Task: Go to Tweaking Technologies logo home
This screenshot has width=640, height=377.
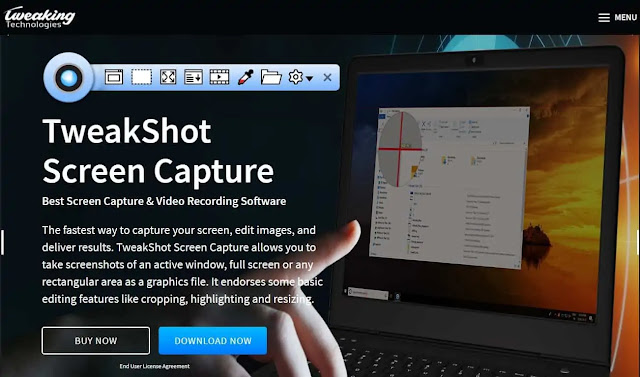Action: pos(40,18)
